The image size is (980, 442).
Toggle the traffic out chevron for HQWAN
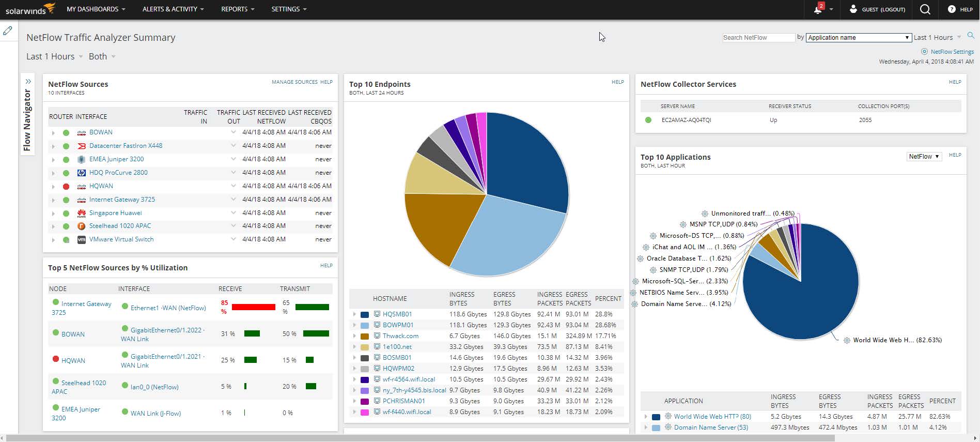(234, 186)
